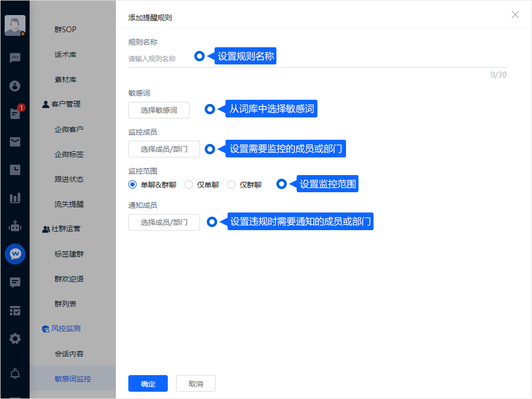
Task: Click the contacts person icon in sidebar
Action: pyautogui.click(x=15, y=86)
